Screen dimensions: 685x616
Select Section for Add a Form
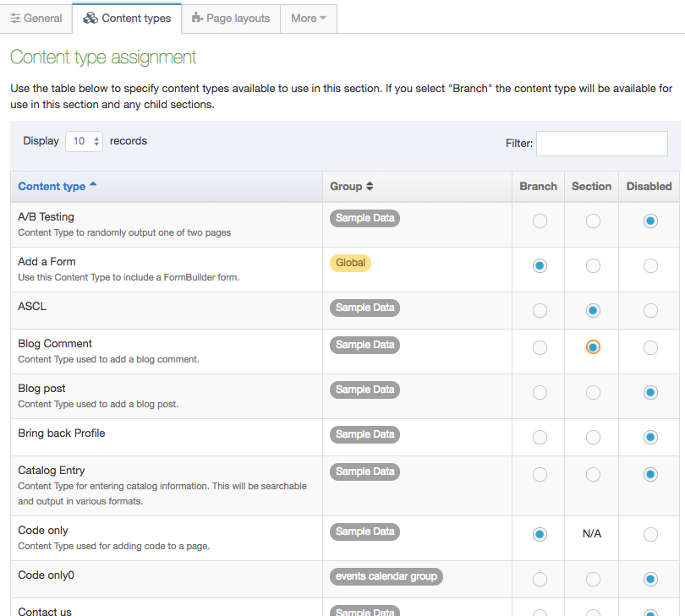(x=593, y=266)
